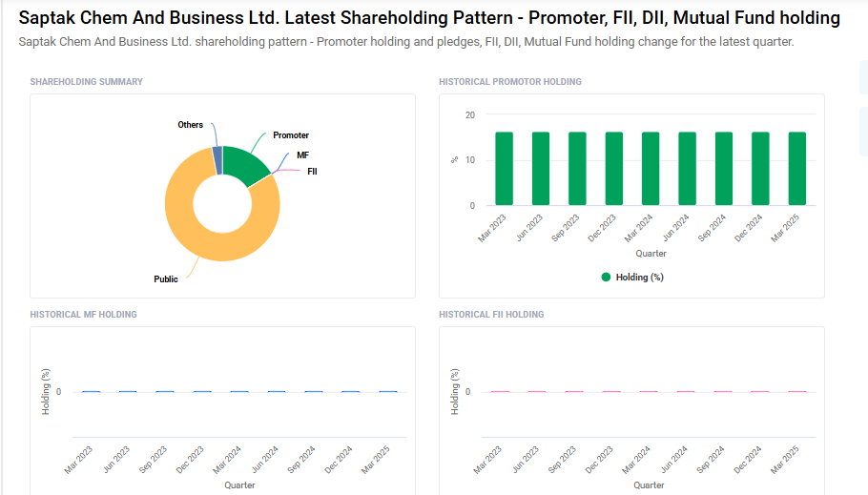The height and width of the screenshot is (495, 868).
Task: Select the Promoter label on pie chart
Action: click(x=291, y=135)
